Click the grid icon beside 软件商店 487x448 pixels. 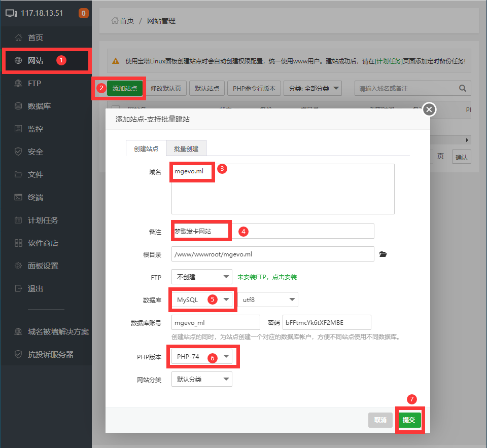click(18, 243)
